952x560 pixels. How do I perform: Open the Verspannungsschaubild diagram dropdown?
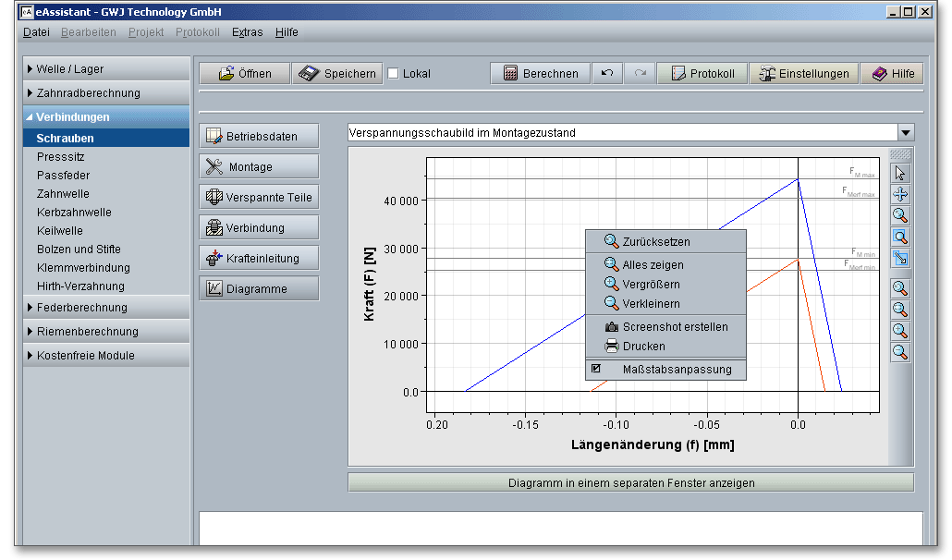(x=905, y=133)
